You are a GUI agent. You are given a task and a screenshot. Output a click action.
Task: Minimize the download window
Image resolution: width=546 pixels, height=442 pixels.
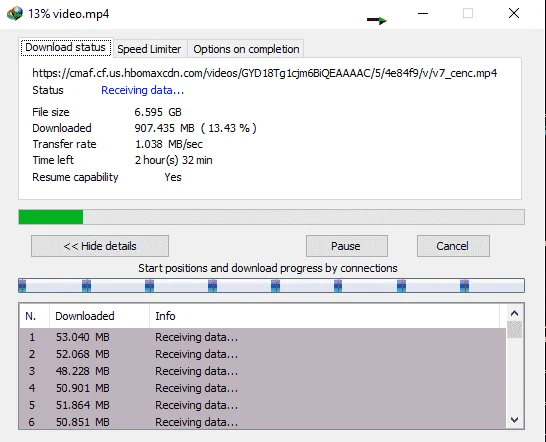[x=423, y=14]
